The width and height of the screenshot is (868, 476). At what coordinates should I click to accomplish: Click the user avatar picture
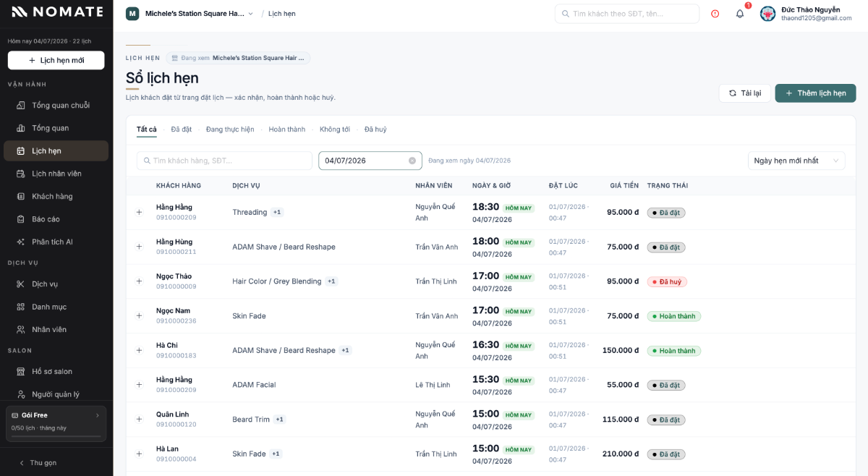tap(767, 14)
